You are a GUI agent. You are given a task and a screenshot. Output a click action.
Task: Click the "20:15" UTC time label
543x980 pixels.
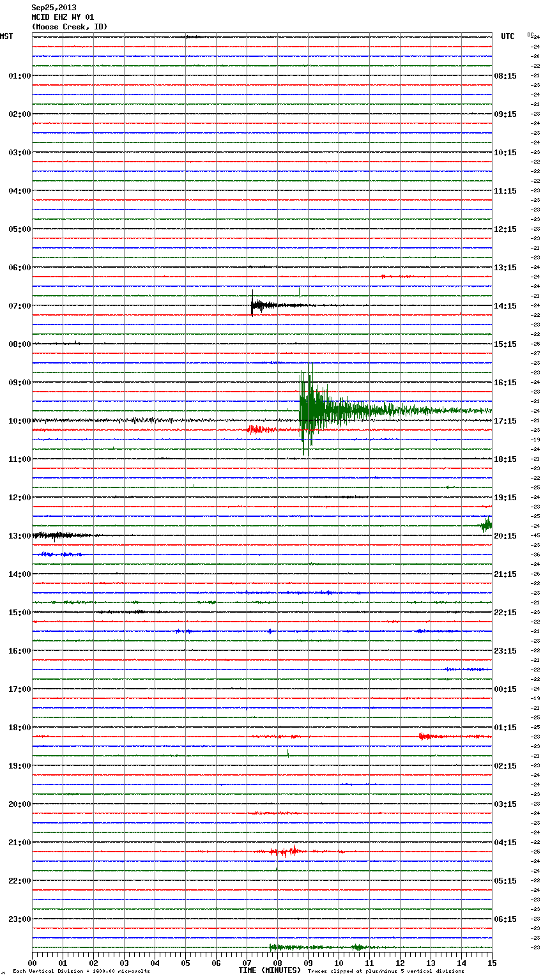click(505, 536)
